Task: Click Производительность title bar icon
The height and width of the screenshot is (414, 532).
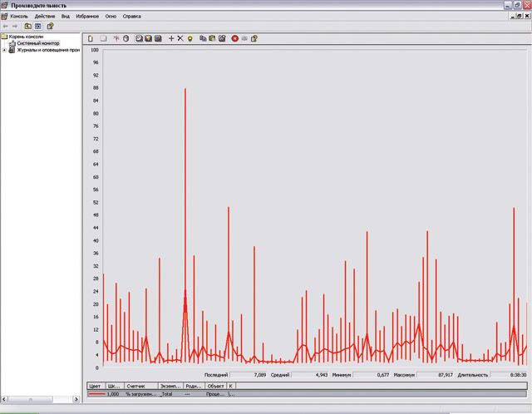Action: tap(4, 5)
